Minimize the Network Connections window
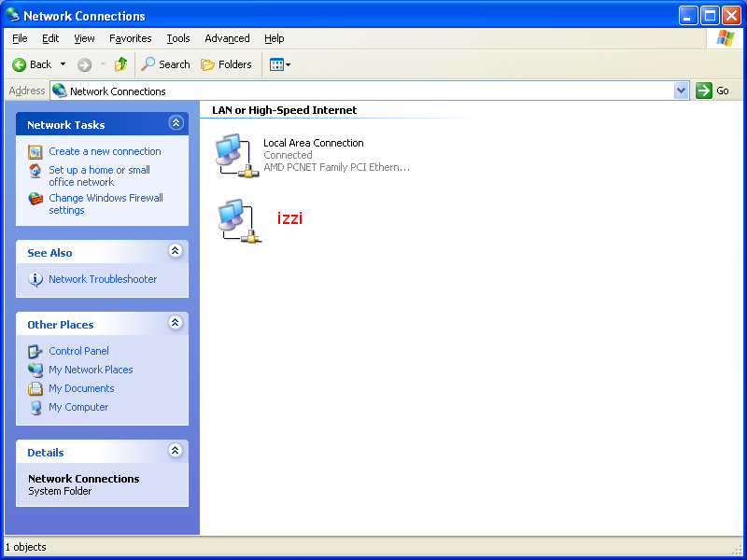The width and height of the screenshot is (747, 560). pyautogui.click(x=688, y=16)
